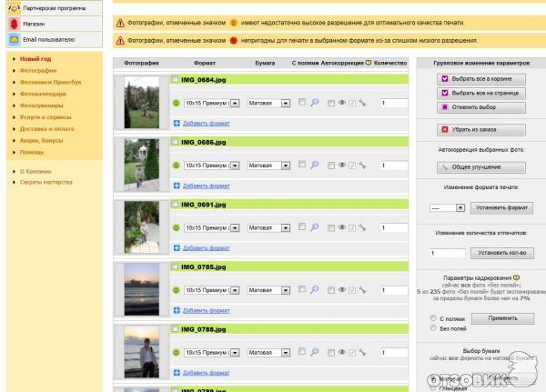The height and width of the screenshot is (392, 546).
Task: Click the Email пользователю envelope icon
Action: [14, 40]
